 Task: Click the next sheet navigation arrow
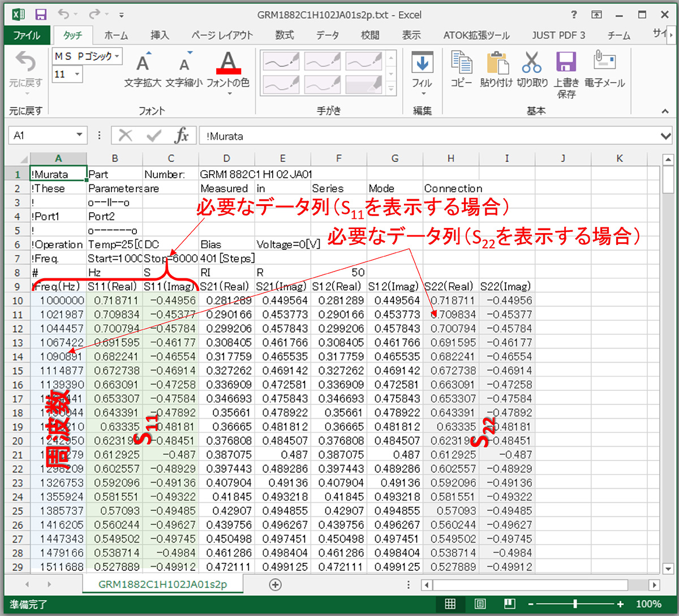click(x=49, y=584)
